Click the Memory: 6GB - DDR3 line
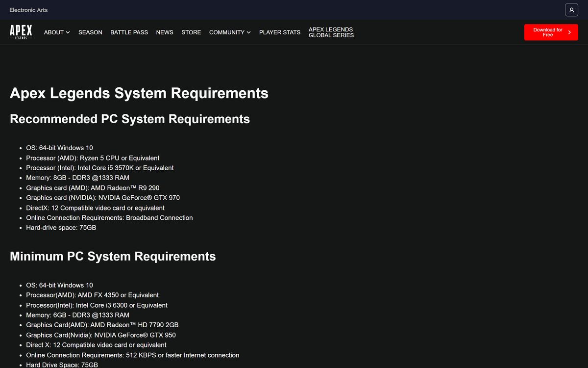 78,315
